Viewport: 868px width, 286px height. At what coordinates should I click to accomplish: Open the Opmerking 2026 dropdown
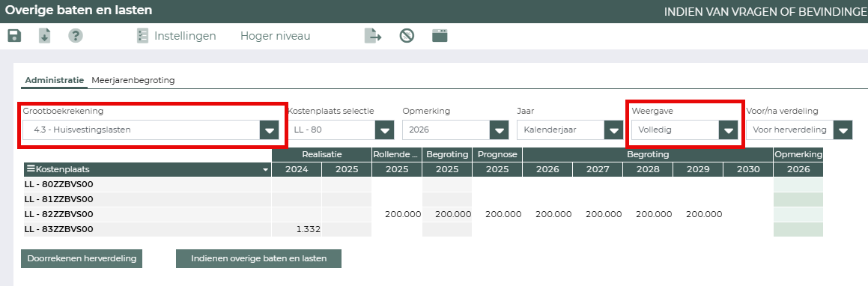click(x=499, y=130)
